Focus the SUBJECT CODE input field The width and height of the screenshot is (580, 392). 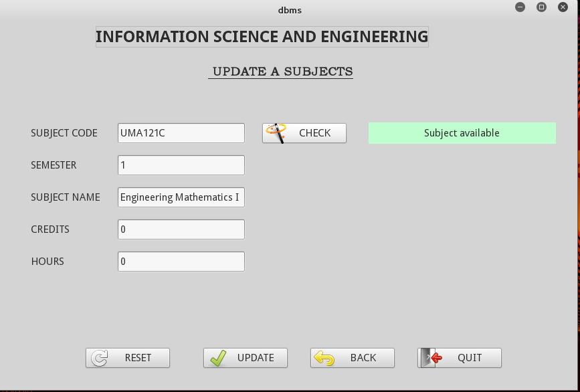tap(181, 133)
